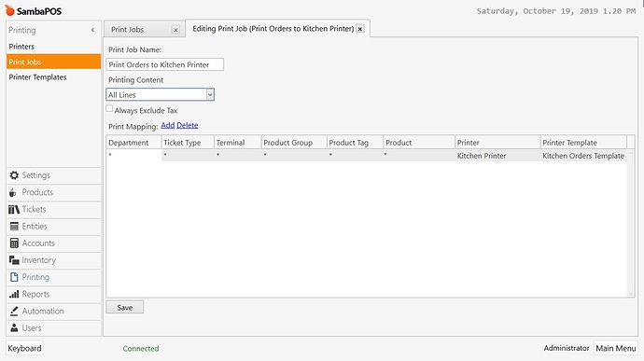Click the Tickets books icon
Viewport: 644px width, 361px height.
(x=14, y=210)
